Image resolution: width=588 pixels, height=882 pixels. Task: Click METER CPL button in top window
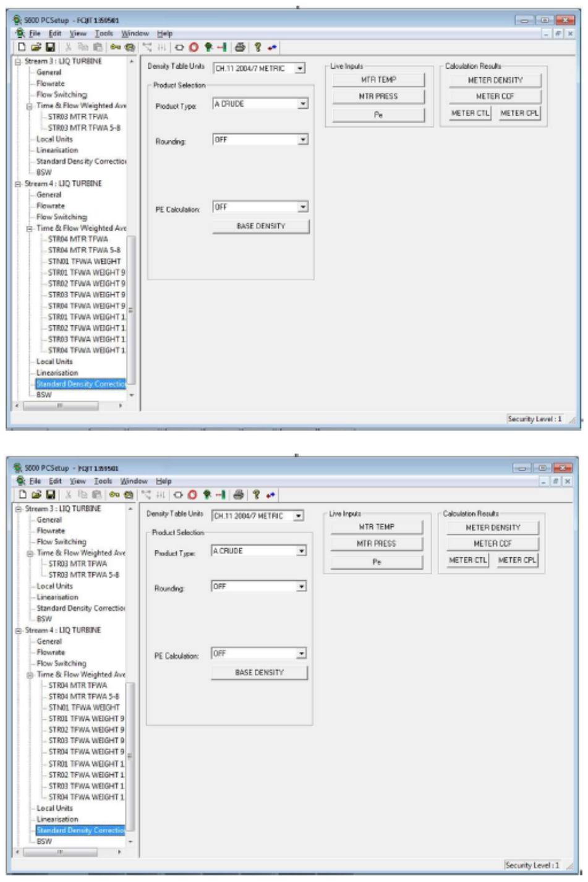coord(519,113)
